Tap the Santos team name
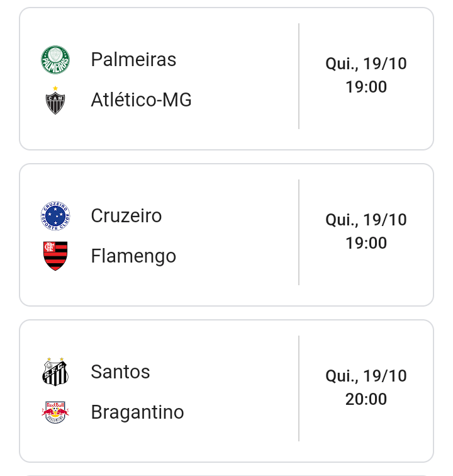Image resolution: width=453 pixels, height=476 pixels. click(120, 372)
